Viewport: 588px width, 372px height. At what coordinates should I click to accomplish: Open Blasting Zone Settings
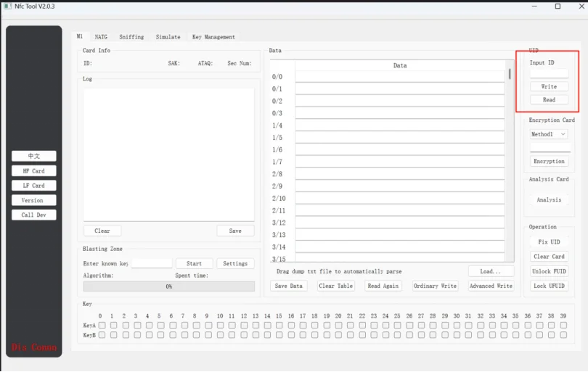click(x=235, y=263)
